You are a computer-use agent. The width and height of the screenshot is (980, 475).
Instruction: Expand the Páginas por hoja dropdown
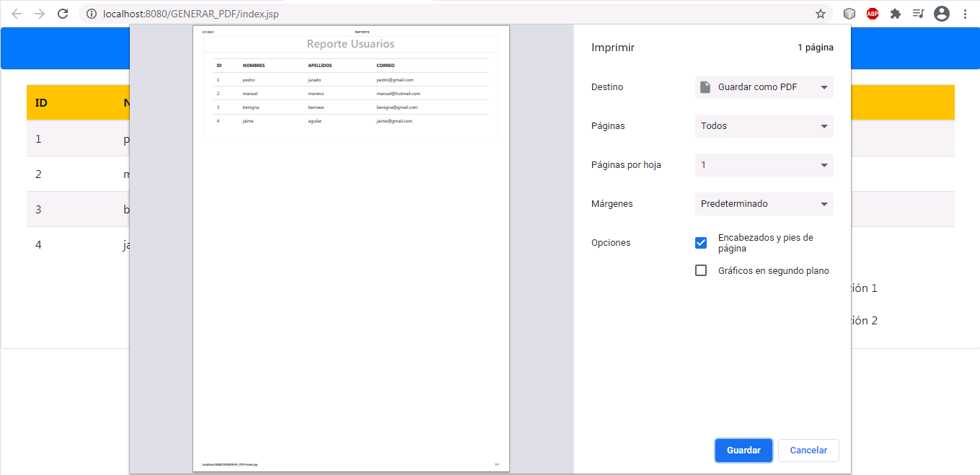click(764, 164)
